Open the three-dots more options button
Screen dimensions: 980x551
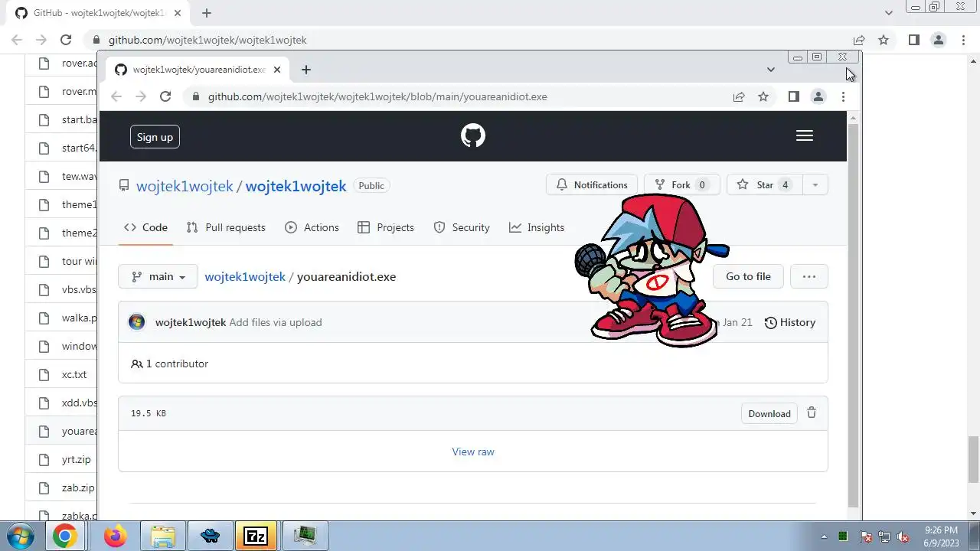(809, 276)
